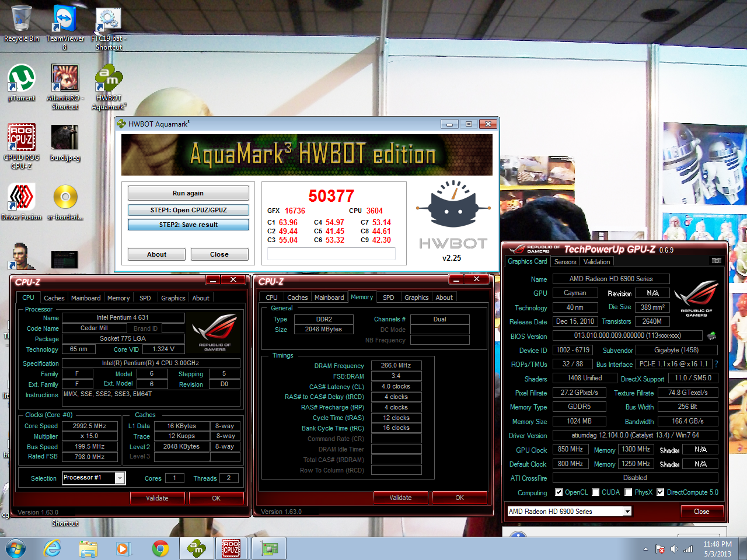Toggle PhysX checkbox in GPU-Z

pos(629,492)
